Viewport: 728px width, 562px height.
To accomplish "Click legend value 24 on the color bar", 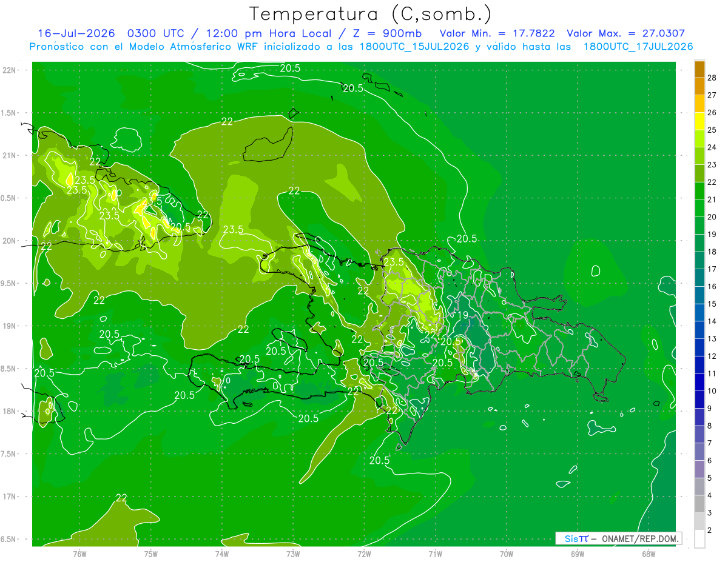I will tap(712, 147).
